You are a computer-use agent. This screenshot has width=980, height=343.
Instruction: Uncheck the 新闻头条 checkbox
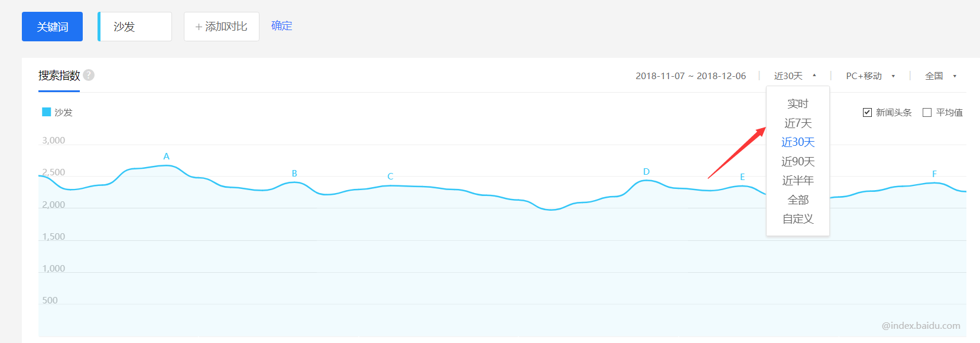(867, 113)
